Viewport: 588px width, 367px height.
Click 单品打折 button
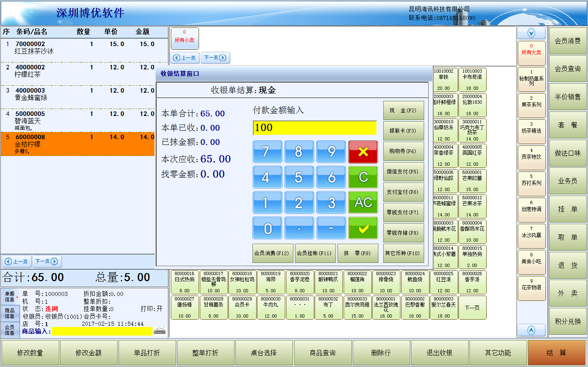click(x=147, y=353)
